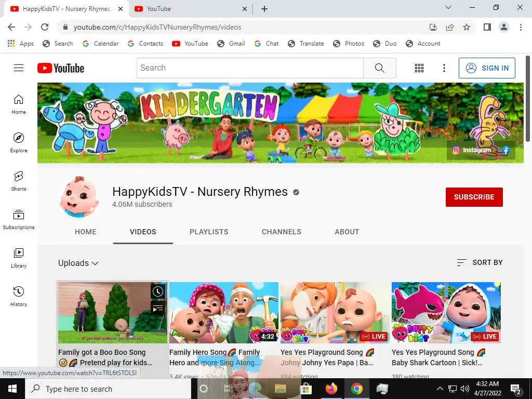The width and height of the screenshot is (532, 399).
Task: Click the Watch later clock icon on the Boo Boo Song thumbnail
Action: 158,291
